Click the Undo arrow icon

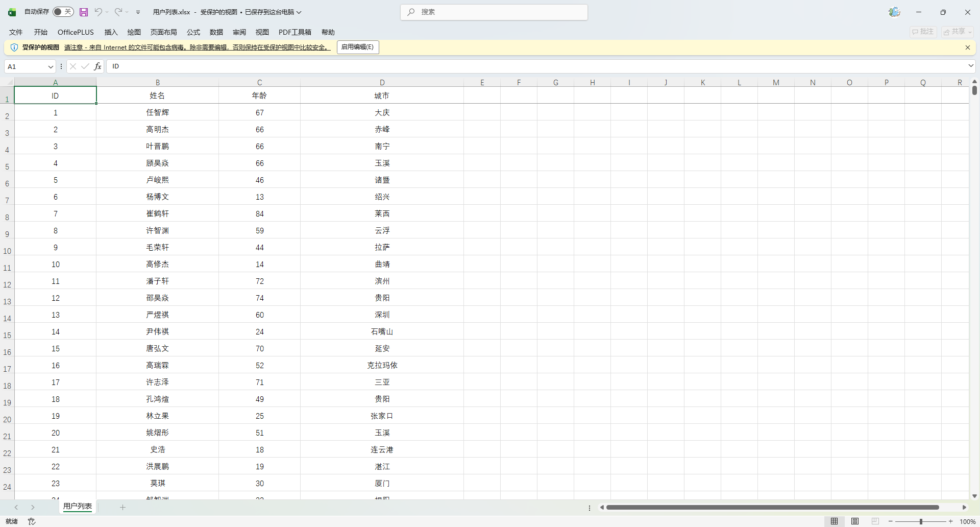click(98, 12)
